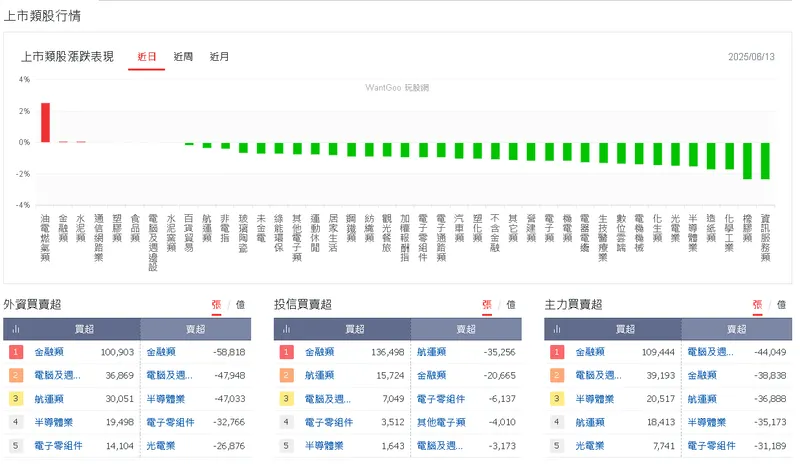800x464 pixels.
Task: Switch to the 近周 tab
Action: 183,57
